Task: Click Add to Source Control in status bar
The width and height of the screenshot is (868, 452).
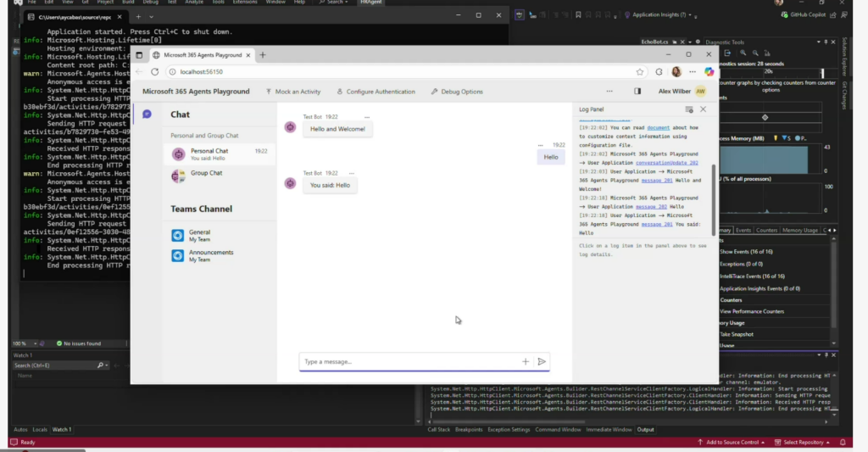Action: pyautogui.click(x=732, y=442)
